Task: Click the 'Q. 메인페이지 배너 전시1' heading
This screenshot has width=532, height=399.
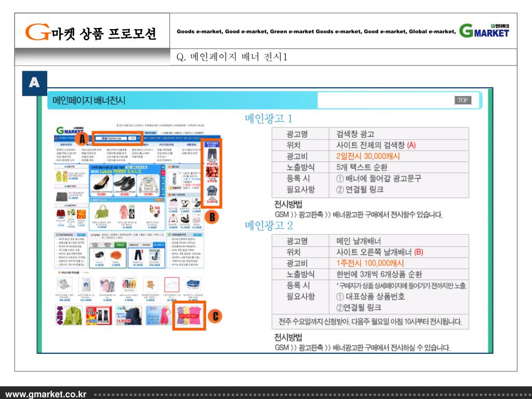Action: click(232, 57)
